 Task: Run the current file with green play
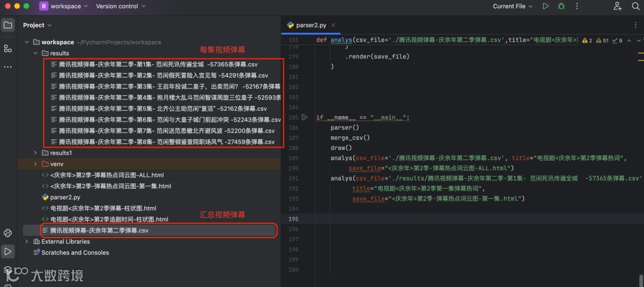point(546,6)
